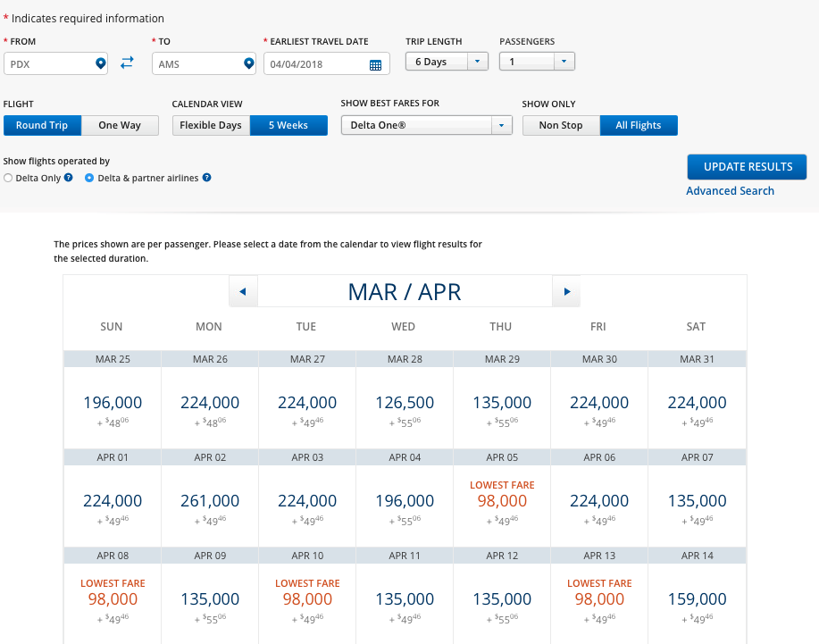The width and height of the screenshot is (819, 644).
Task: Open the Advanced Search link
Action: (730, 190)
